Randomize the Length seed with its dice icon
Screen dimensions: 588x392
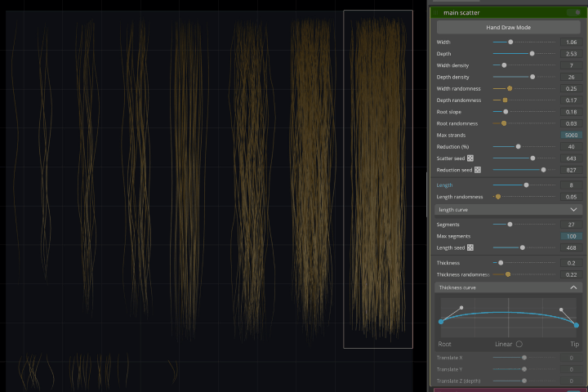[470, 247]
